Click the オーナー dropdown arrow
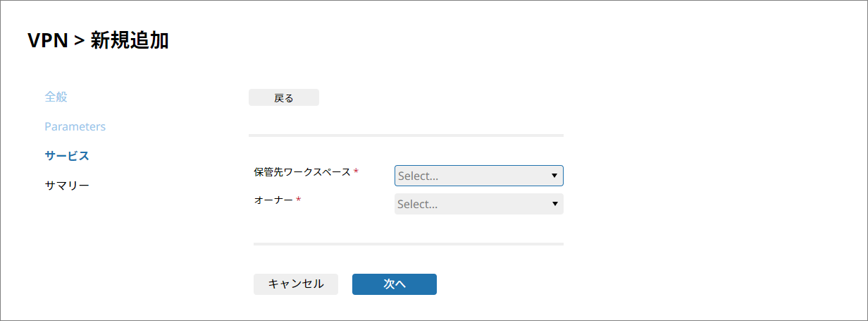This screenshot has width=868, height=321. pos(554,204)
